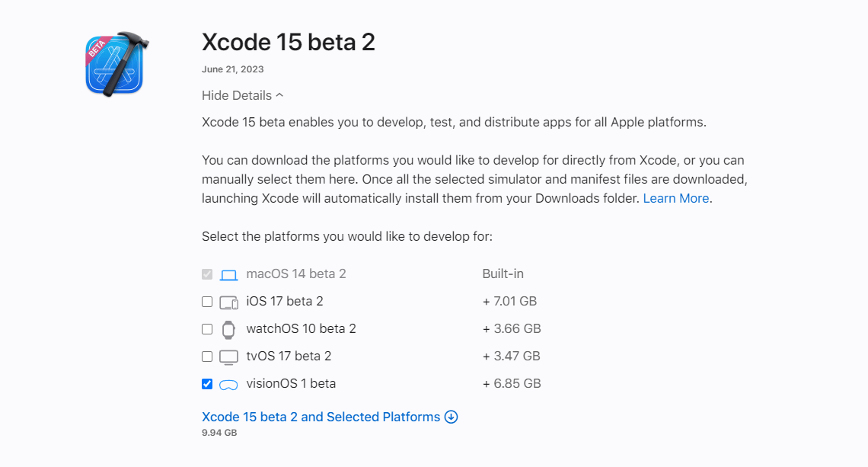Open the Learn More link

coord(675,198)
